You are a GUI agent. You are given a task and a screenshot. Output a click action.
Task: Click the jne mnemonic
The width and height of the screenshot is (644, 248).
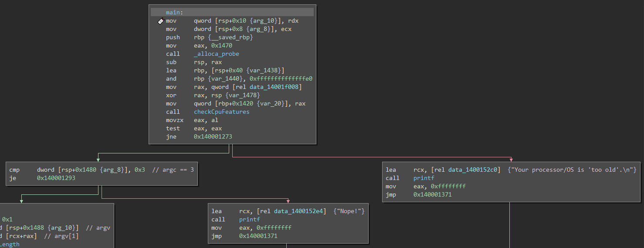click(x=171, y=137)
